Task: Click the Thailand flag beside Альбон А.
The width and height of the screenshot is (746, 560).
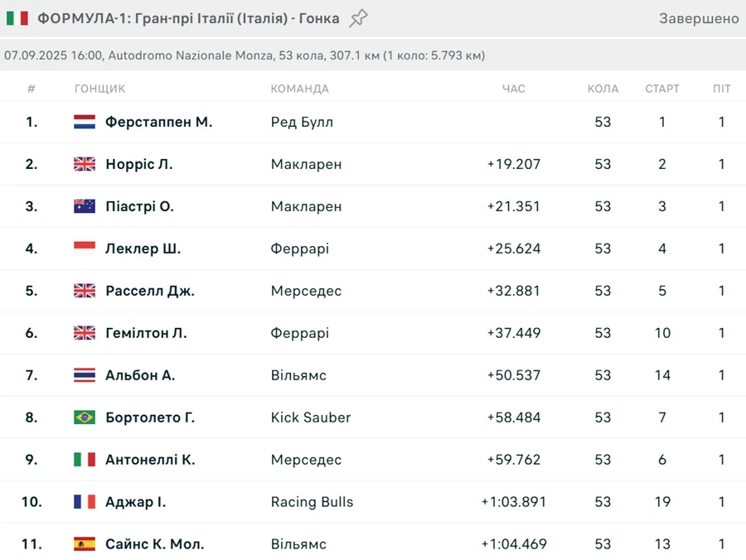Action: 85,375
